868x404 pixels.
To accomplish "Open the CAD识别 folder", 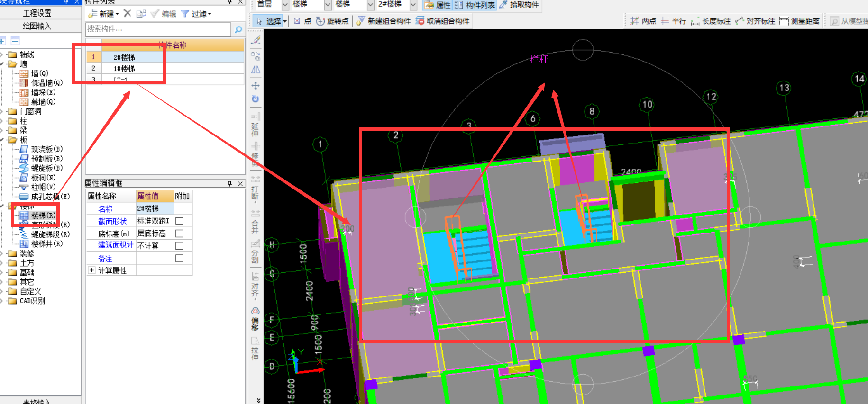I will (27, 301).
